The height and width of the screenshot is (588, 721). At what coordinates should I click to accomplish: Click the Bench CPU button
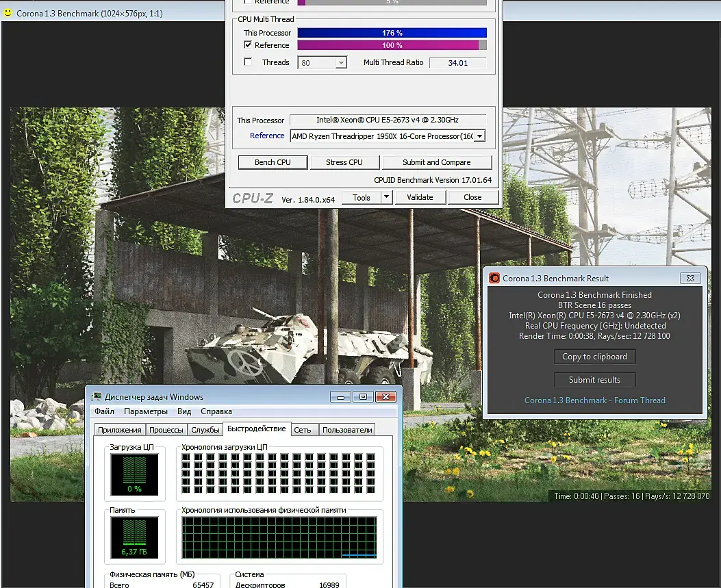tap(273, 162)
